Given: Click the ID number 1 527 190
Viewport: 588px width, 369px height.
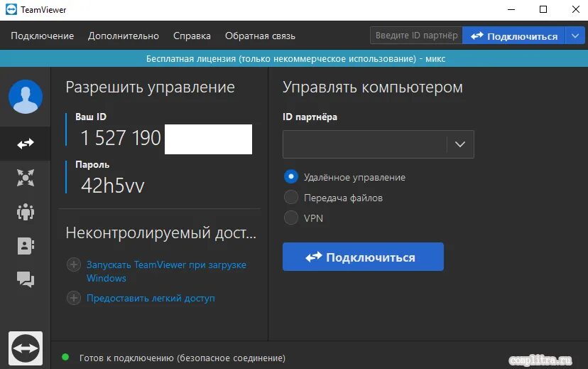Looking at the screenshot, I should (x=121, y=138).
